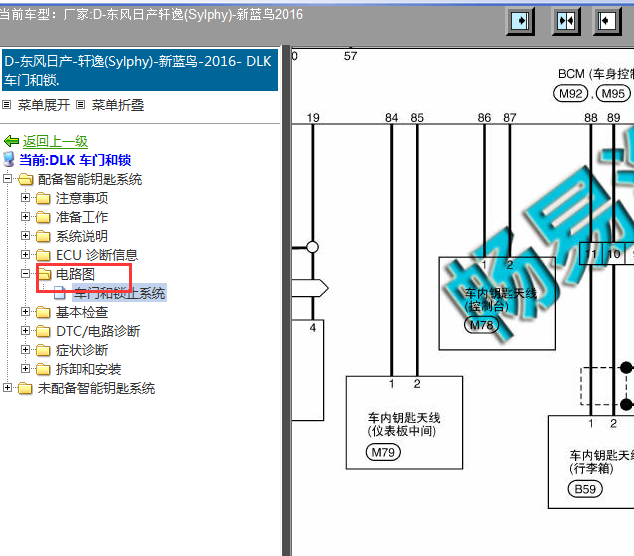Viewport: 634px width, 556px height.
Task: Click the folder icon next to 注意事项
Action: [43, 198]
